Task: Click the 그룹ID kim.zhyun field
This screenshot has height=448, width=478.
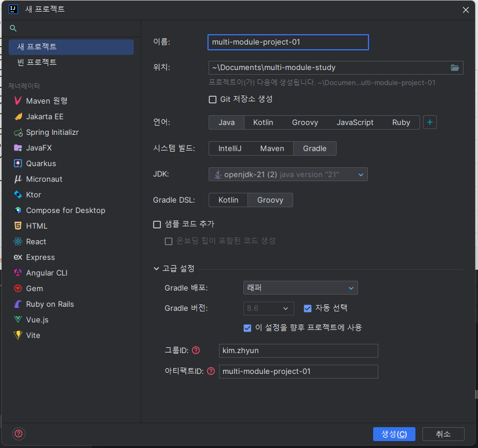Action: (x=298, y=351)
